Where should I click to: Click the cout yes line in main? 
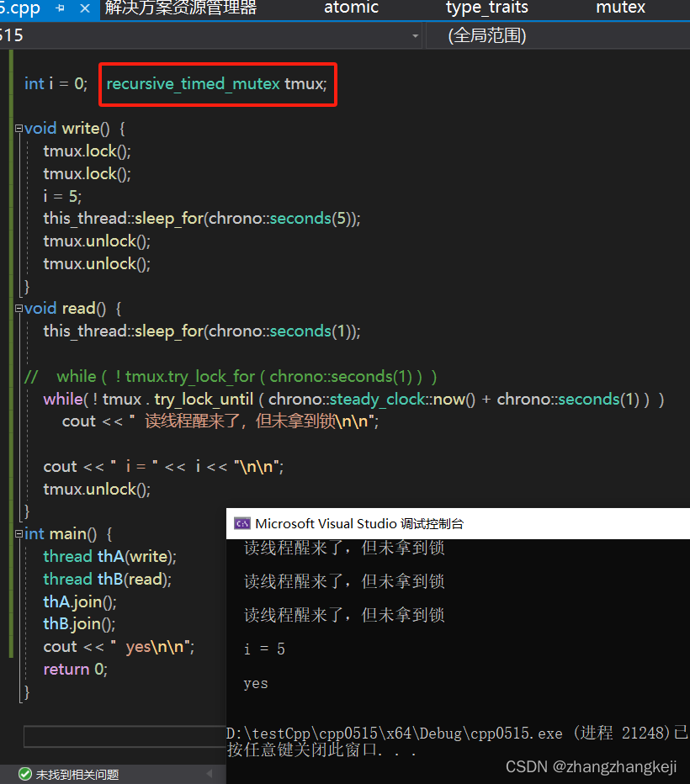119,647
